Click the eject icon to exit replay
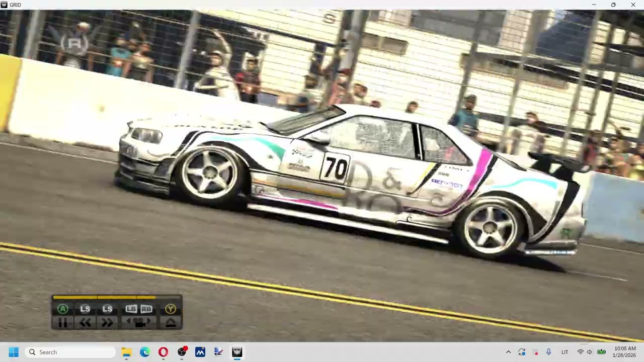This screenshot has width=644, height=362. coord(171,323)
